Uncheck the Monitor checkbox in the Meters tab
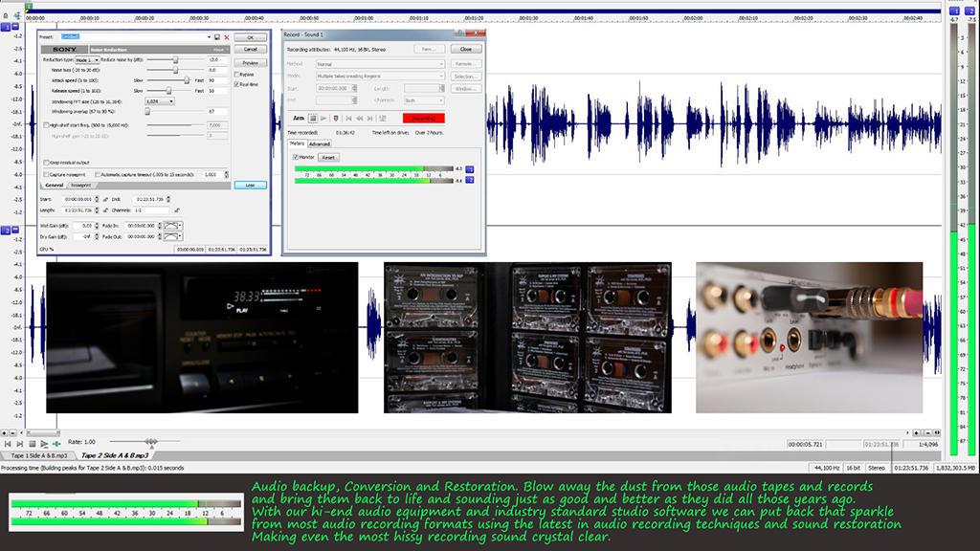This screenshot has width=980, height=551. tap(296, 157)
